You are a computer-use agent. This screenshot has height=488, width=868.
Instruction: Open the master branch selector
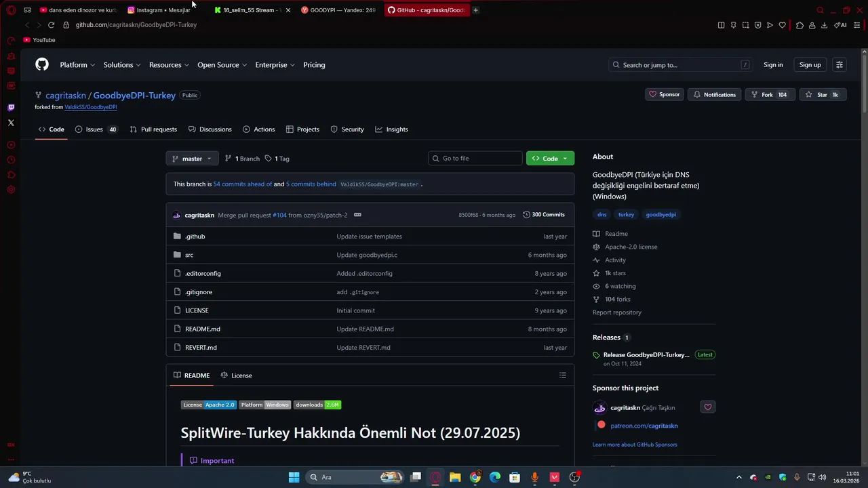click(x=192, y=159)
